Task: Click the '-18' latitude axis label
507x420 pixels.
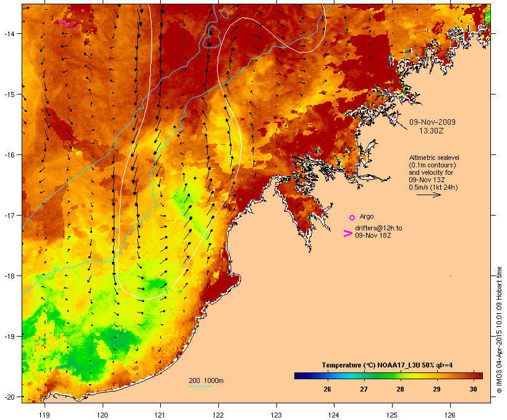Action: [9, 275]
